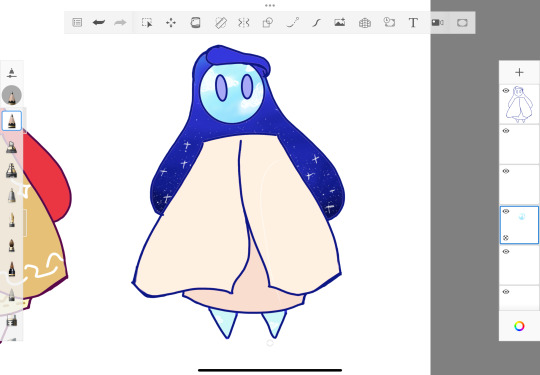This screenshot has width=540, height=375.
Task: Start screen recording via camera icon
Action: (x=437, y=23)
